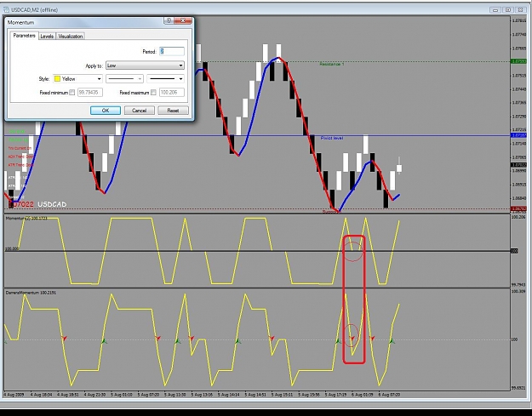Click the red support price tag

[518, 208]
